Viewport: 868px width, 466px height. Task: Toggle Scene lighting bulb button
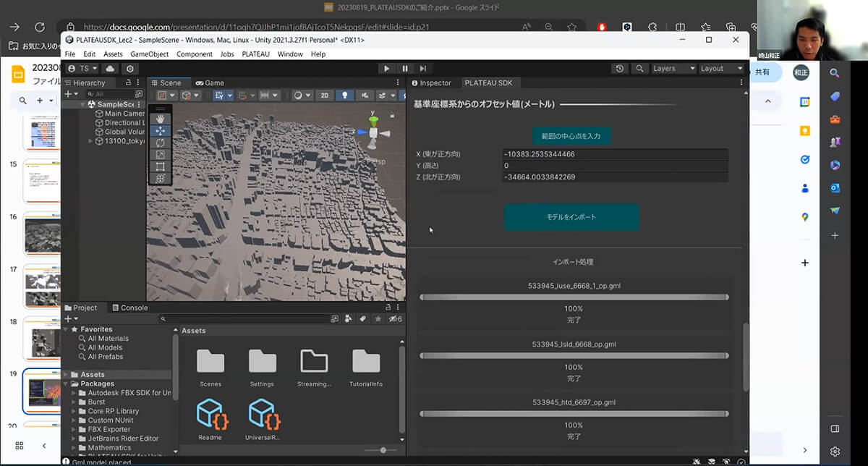pos(344,95)
